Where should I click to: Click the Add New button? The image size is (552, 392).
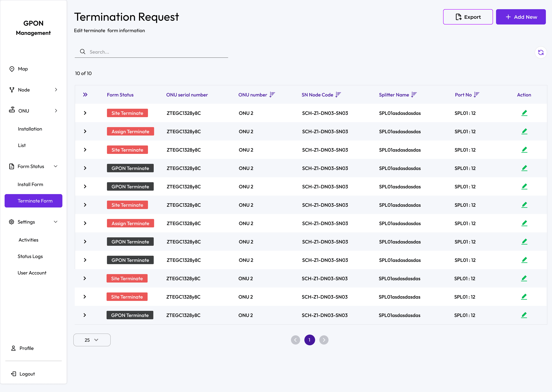pos(521,17)
